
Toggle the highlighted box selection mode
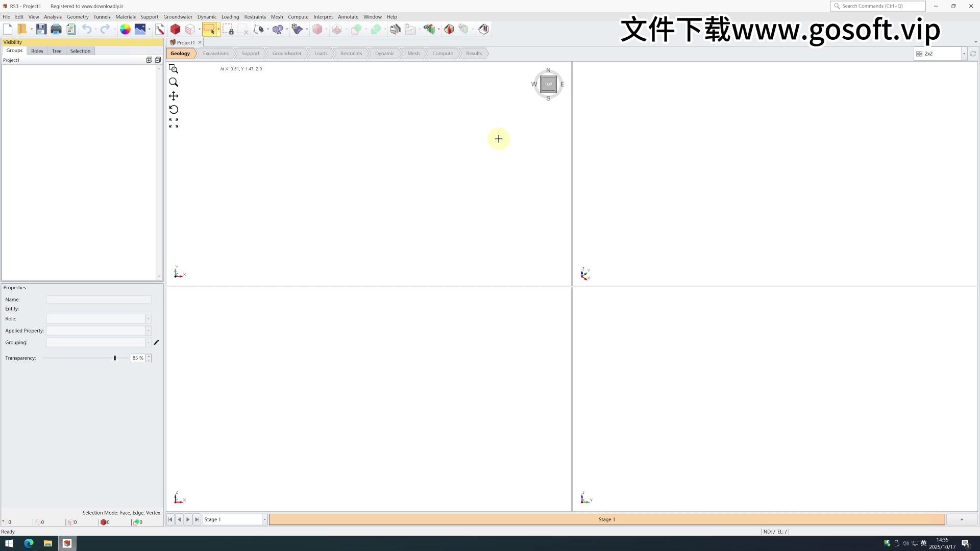coord(211,29)
